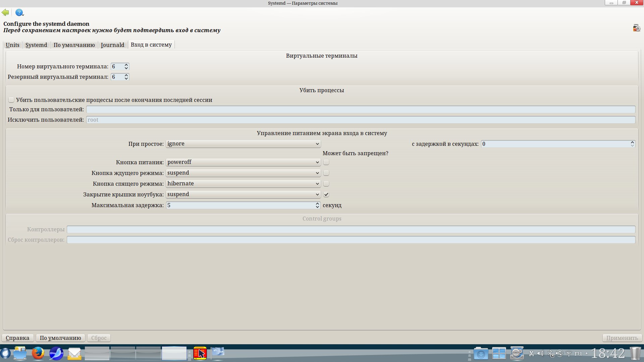Click the clipboard scissors tray icon

pos(531,353)
